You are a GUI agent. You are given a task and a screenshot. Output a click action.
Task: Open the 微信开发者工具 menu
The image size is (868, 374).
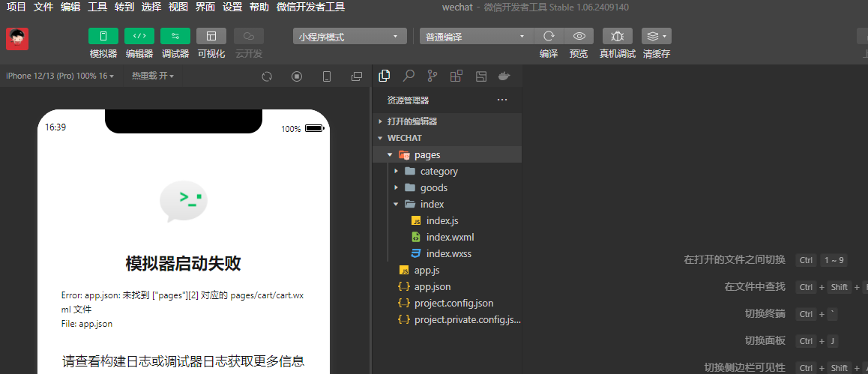tap(310, 7)
